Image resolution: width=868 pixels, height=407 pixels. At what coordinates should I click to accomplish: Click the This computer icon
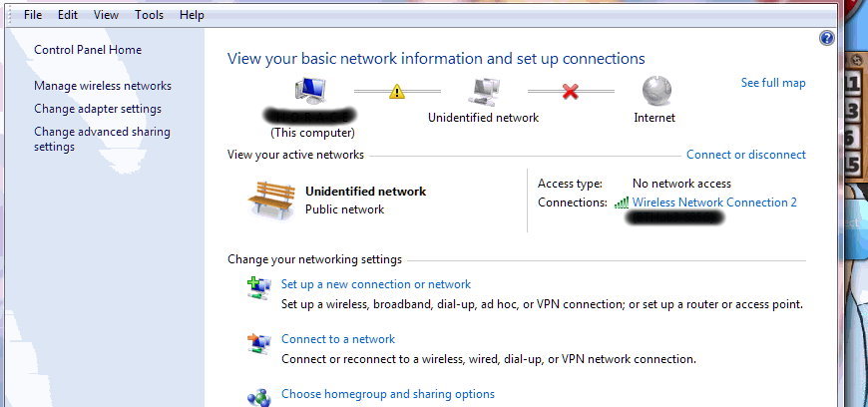coord(311,90)
